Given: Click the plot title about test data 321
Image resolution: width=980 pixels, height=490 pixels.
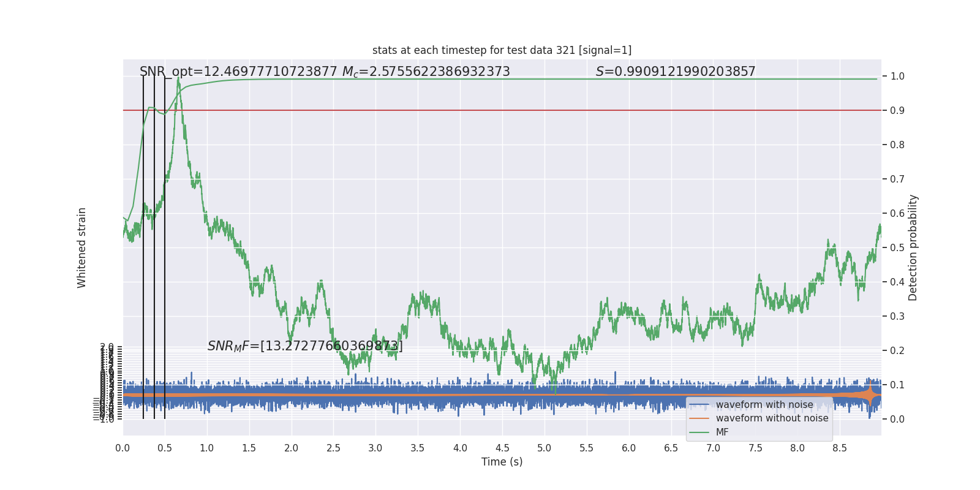Looking at the screenshot, I should (x=502, y=50).
